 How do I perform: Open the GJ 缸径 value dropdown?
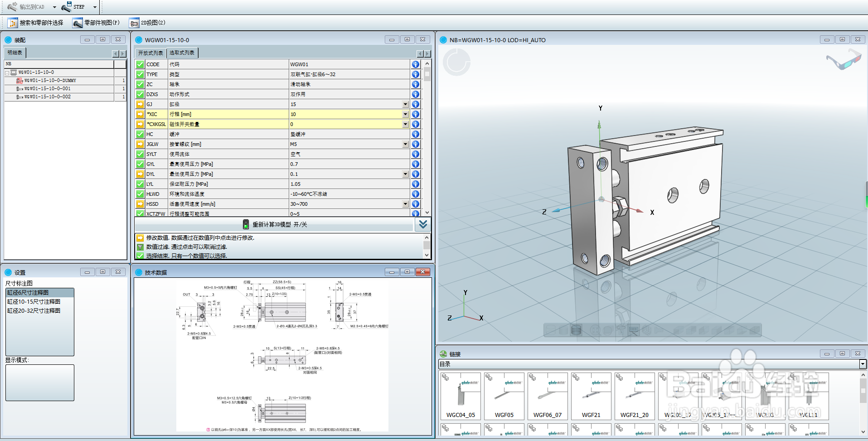pyautogui.click(x=405, y=104)
